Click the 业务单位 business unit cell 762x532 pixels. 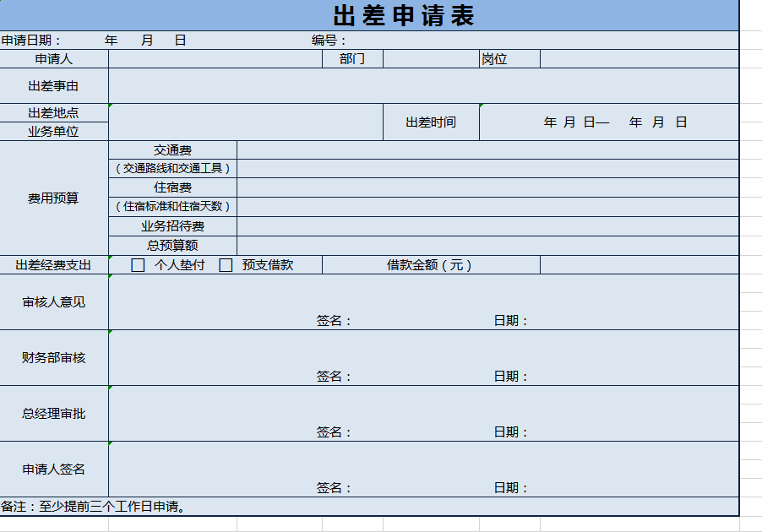[x=245, y=132]
